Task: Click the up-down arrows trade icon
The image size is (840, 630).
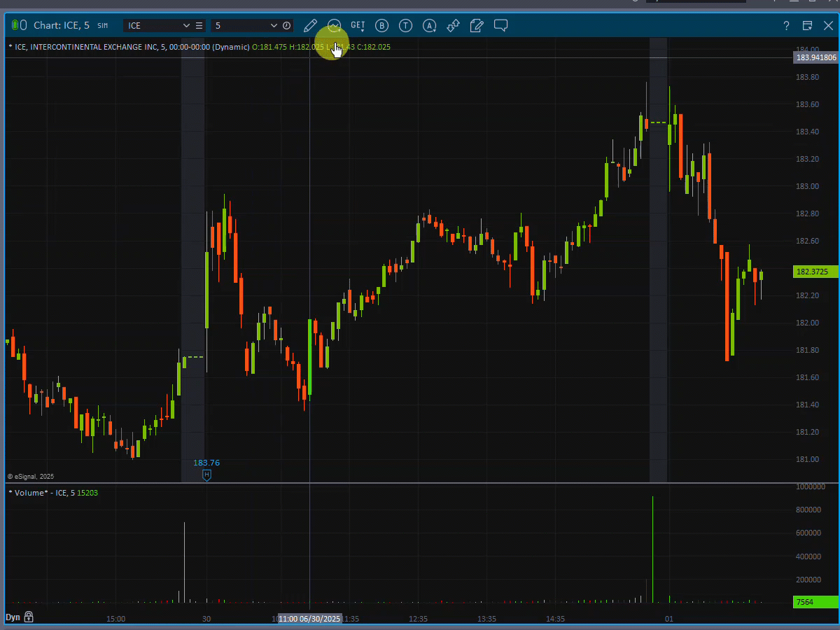Action: (x=453, y=26)
